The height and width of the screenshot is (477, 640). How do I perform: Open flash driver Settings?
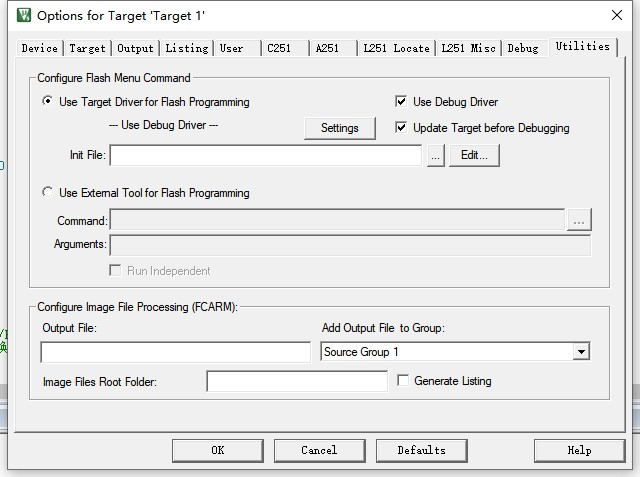(340, 128)
